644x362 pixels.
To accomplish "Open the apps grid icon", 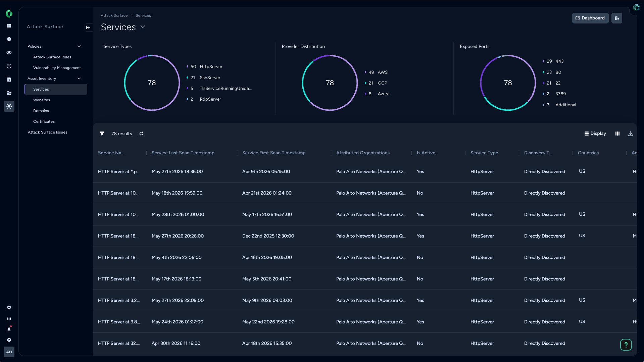I will click(x=9, y=318).
